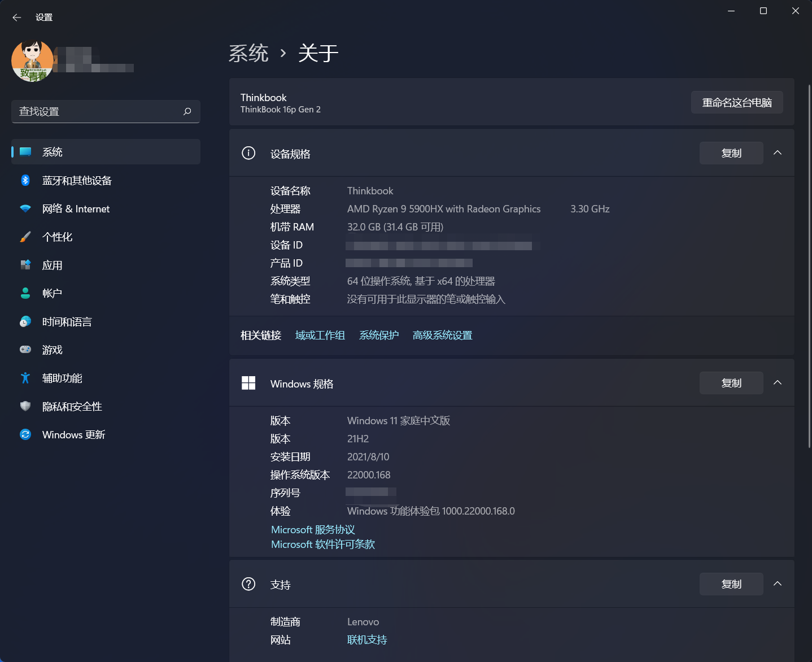Click the Lenovo manufacturer value
The height and width of the screenshot is (662, 812).
coord(363,622)
